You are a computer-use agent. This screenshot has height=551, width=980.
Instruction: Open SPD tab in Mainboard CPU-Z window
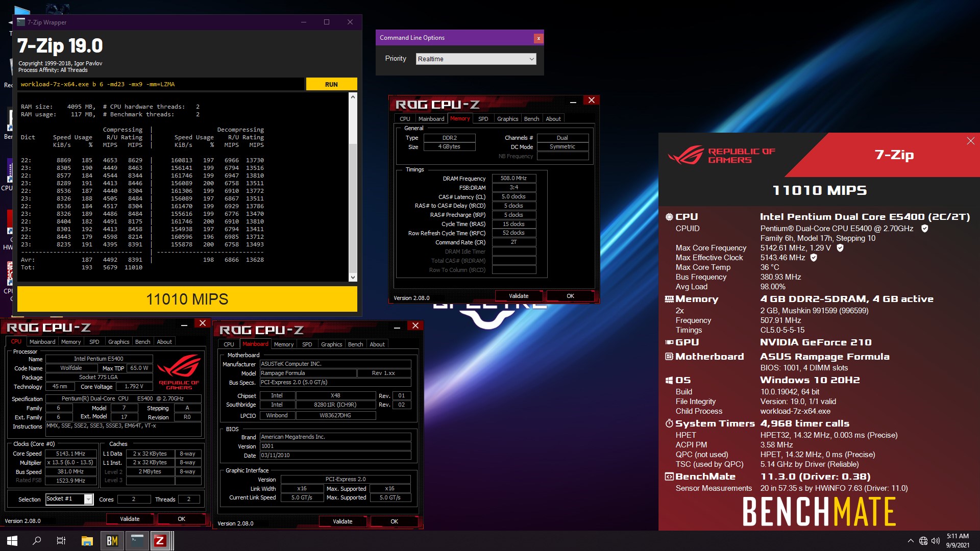pos(307,344)
